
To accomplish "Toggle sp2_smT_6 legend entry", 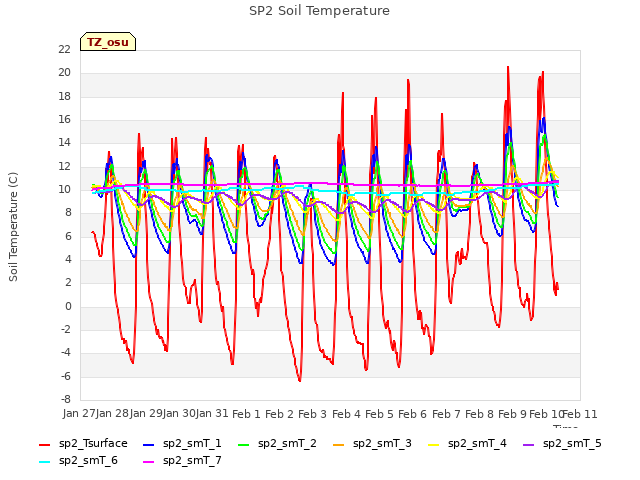I will point(78,461).
